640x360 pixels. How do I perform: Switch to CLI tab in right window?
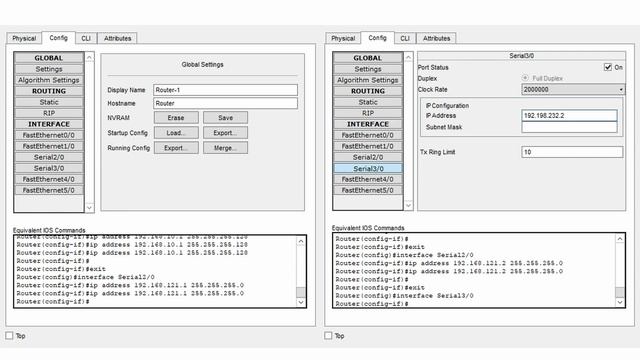[x=405, y=38]
